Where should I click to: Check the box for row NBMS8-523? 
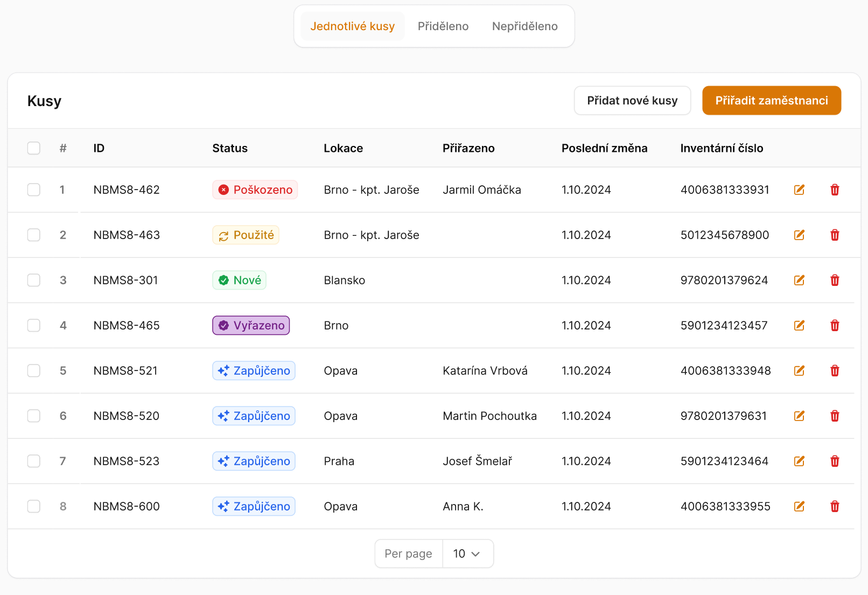(x=34, y=461)
